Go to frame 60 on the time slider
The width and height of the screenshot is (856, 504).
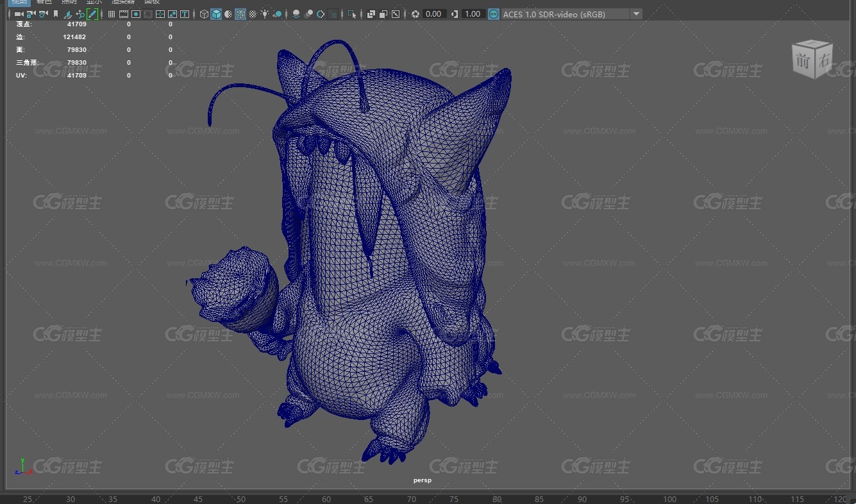coord(326,499)
